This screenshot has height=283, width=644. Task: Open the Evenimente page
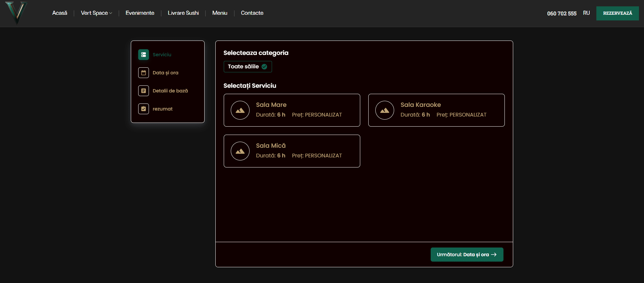coord(140,13)
